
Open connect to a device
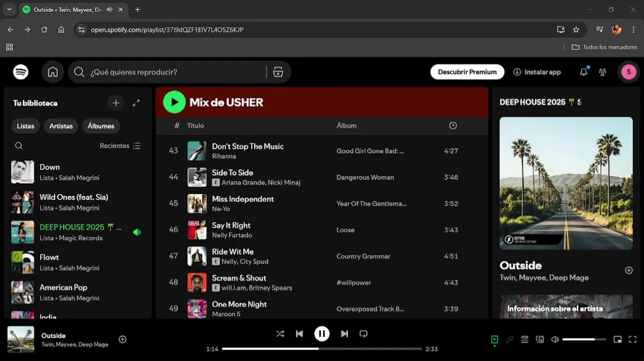(x=540, y=339)
